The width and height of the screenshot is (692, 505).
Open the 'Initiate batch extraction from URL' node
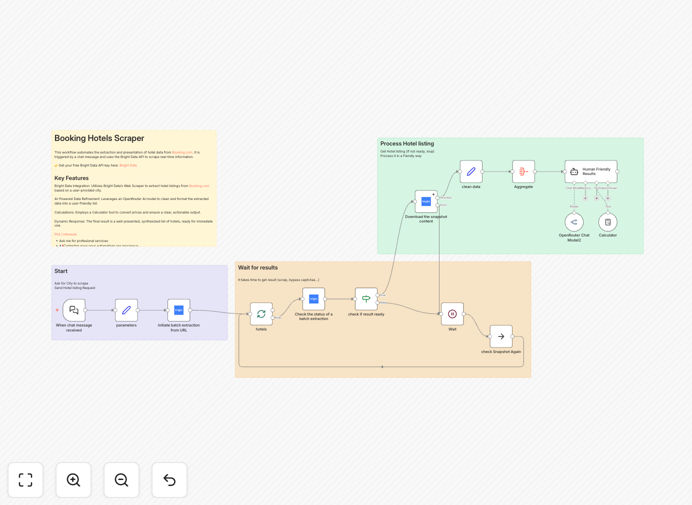(x=179, y=310)
